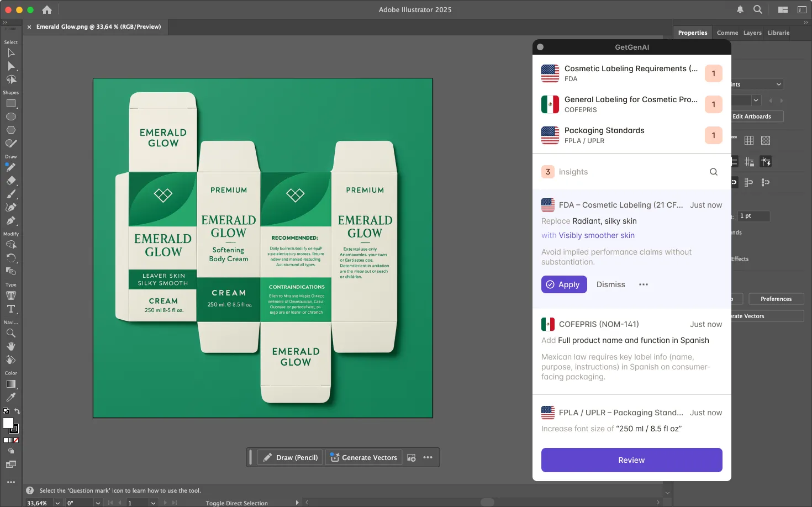Select the Type tool
Viewport: 812px width, 507px height.
(x=11, y=309)
